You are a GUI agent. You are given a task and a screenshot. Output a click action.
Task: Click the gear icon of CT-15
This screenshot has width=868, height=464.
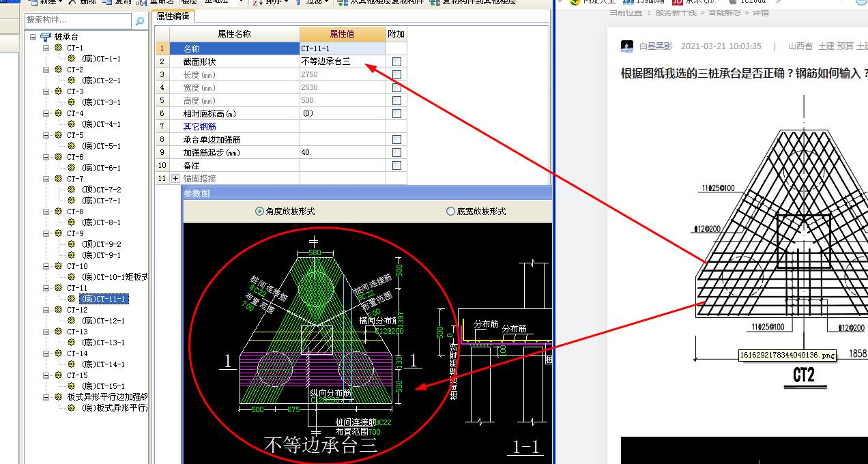(58, 375)
